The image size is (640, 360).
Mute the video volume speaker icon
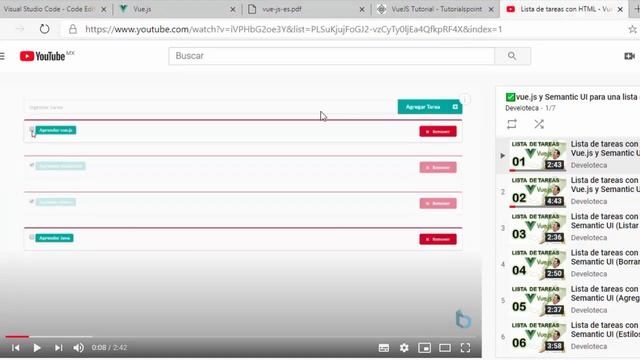pos(78,348)
